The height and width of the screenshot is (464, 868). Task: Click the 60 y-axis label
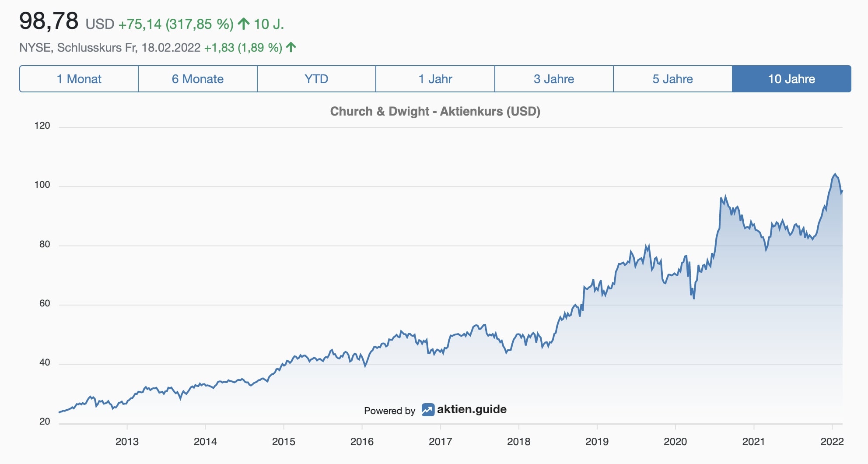point(45,303)
